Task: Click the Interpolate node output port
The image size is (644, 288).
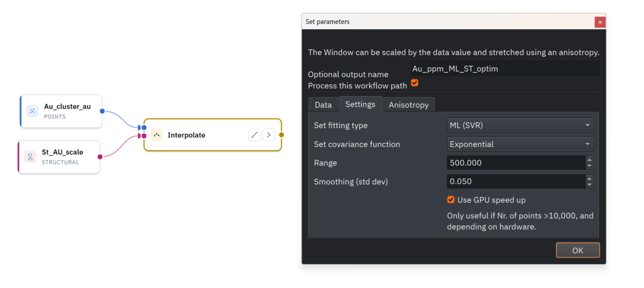Action: [x=282, y=135]
